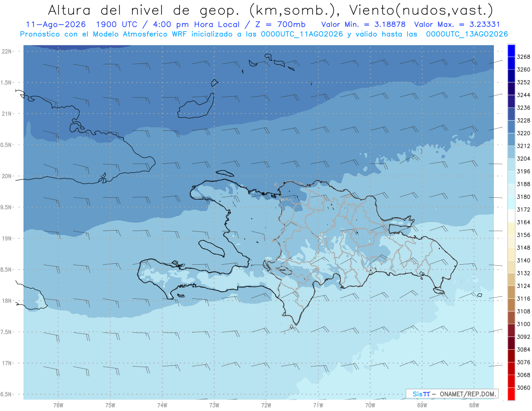Click the '20N' latitude axis label
Viewport: 532px width, 411px height.
tap(7, 176)
